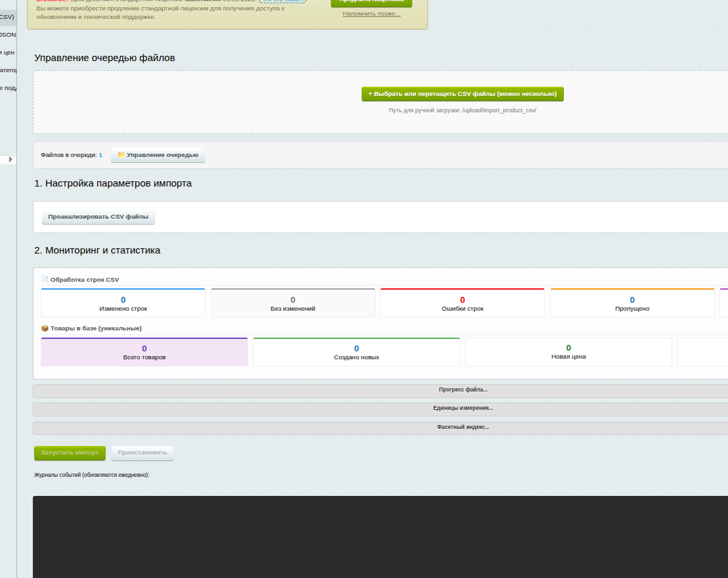728x578 pixels.
Task: Select the Создано новых stat card
Action: (x=356, y=353)
